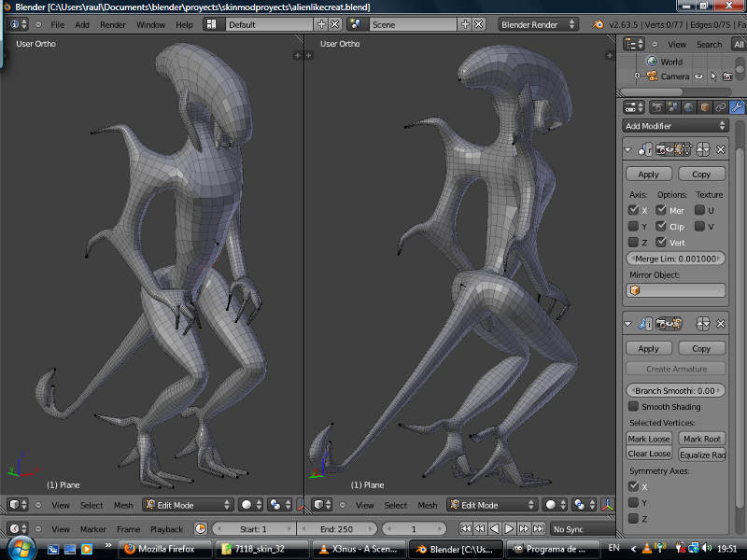Uncheck Mirror Axis X checkbox
747x560 pixels.
[633, 210]
